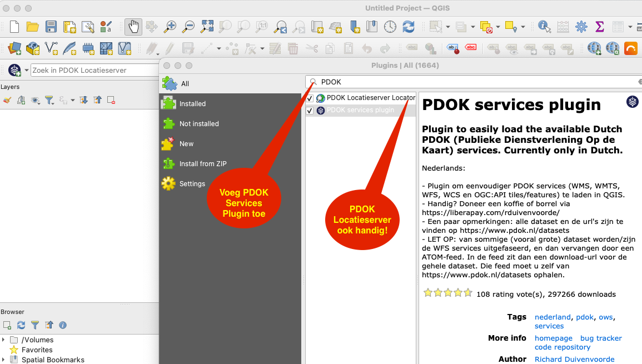Open the Select Features dropdown arrow
The image size is (642, 364).
pos(448,27)
